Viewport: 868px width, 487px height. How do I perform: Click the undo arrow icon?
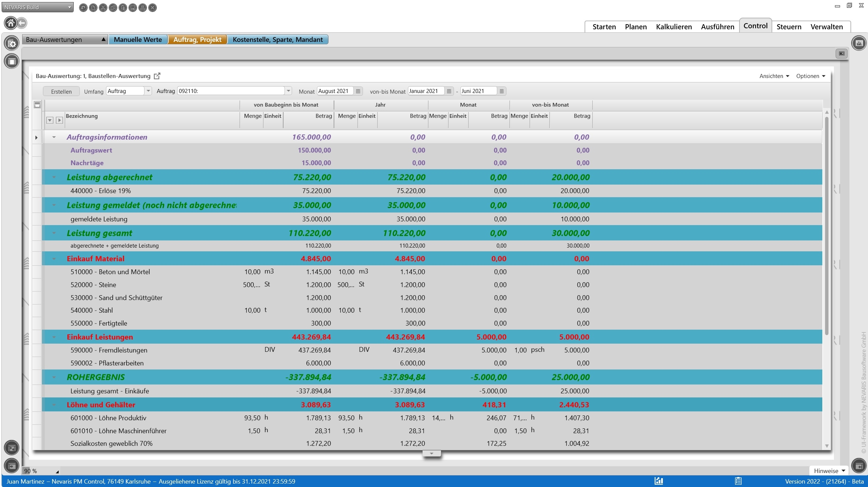click(x=83, y=7)
